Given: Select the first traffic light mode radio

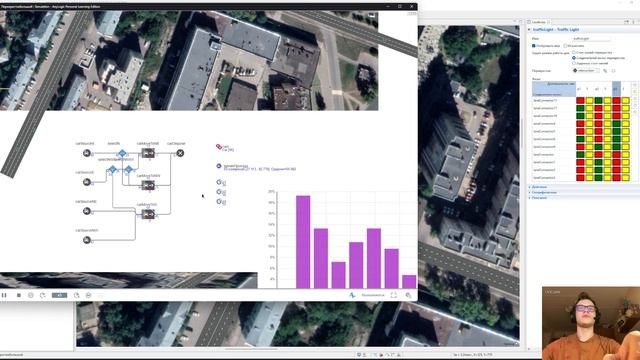Looking at the screenshot, I should [x=574, y=53].
